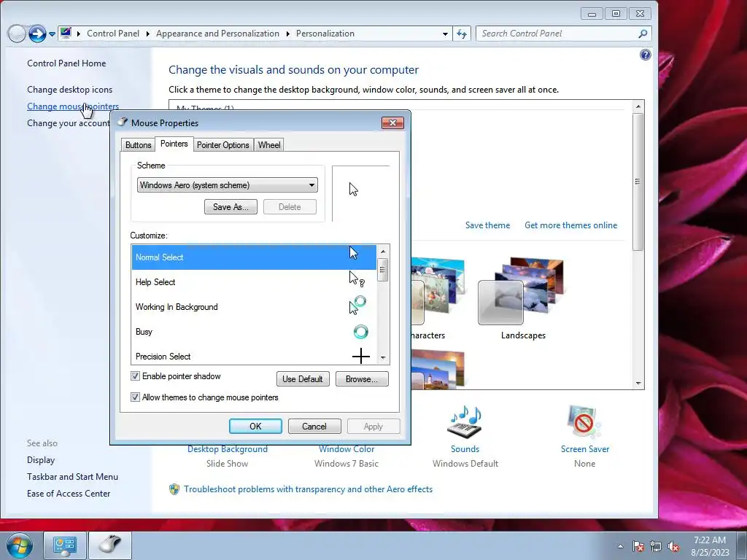Switch to the Pointer Options tab

223,145
